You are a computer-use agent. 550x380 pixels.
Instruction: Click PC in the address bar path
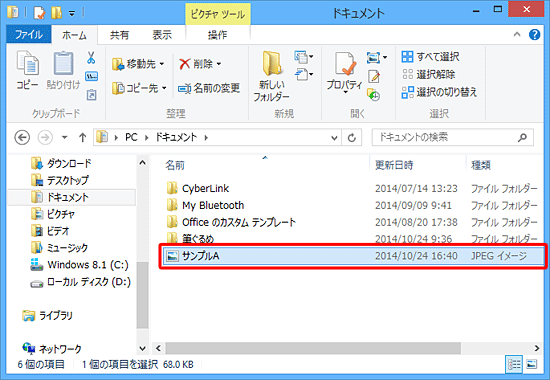(x=131, y=137)
